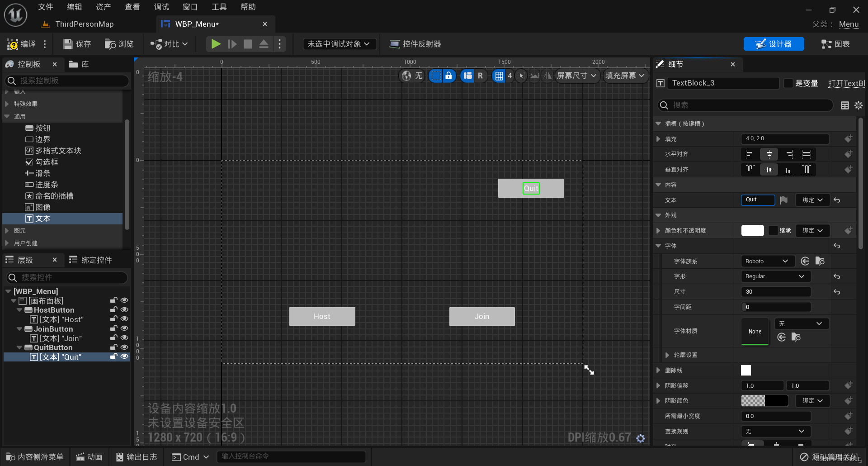Viewport: 868px width, 466px height.
Task: Click the localization globe icon in viewport
Action: tap(406, 76)
